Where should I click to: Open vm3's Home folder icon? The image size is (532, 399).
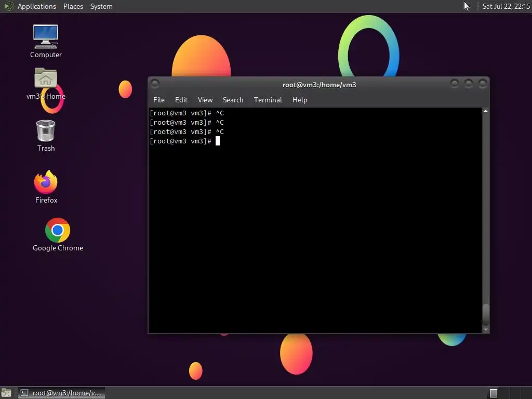46,84
